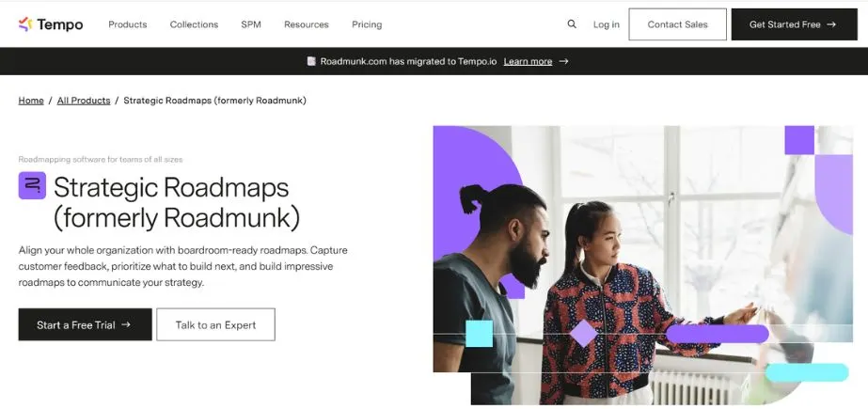This screenshot has height=409, width=868.
Task: Click the Strategic Roadmaps main heading
Action: 177,202
